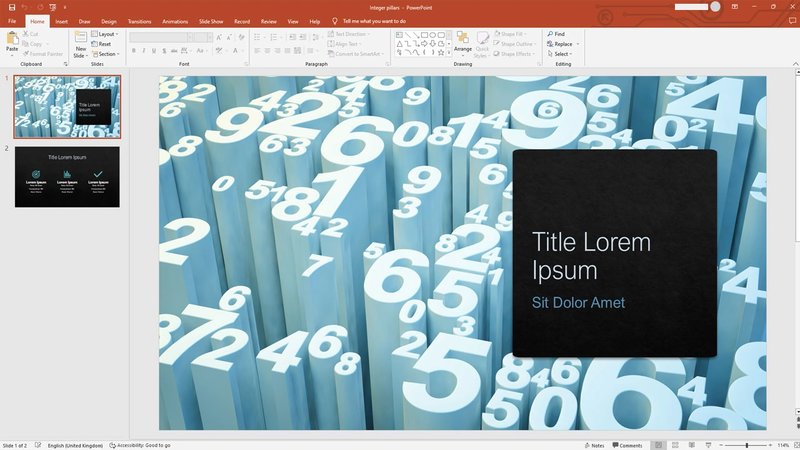Clear all formatting in Font group
Image resolution: width=800 pixels, height=450 pixels.
(241, 37)
